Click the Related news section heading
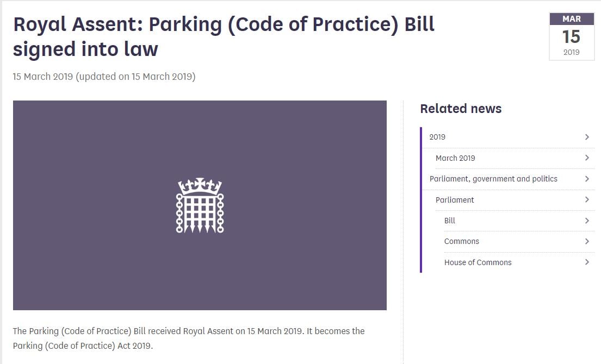This screenshot has width=601, height=364. click(461, 109)
